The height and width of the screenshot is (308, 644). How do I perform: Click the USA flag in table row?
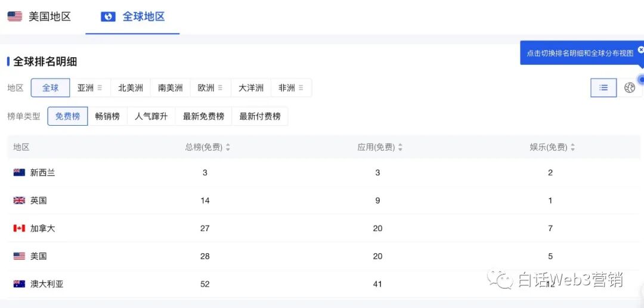[19, 256]
